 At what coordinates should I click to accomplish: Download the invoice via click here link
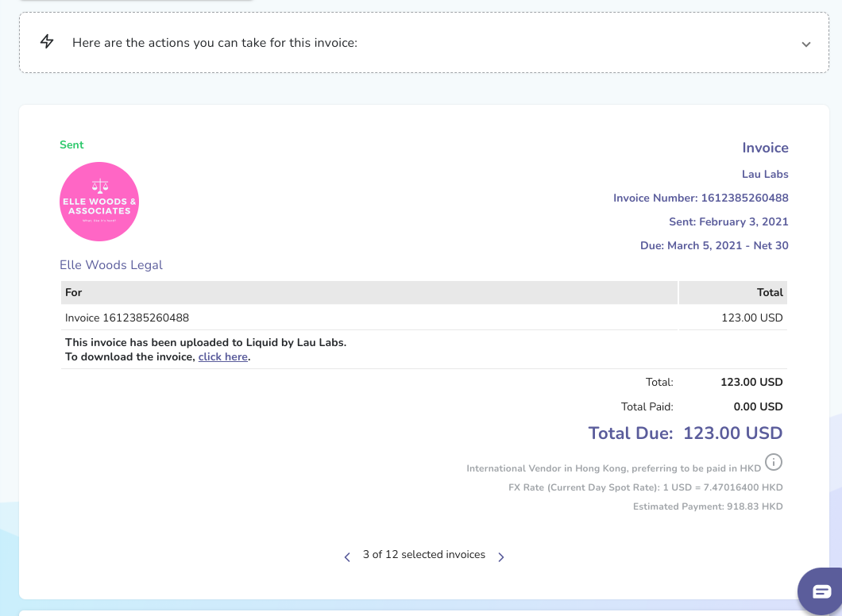(223, 357)
